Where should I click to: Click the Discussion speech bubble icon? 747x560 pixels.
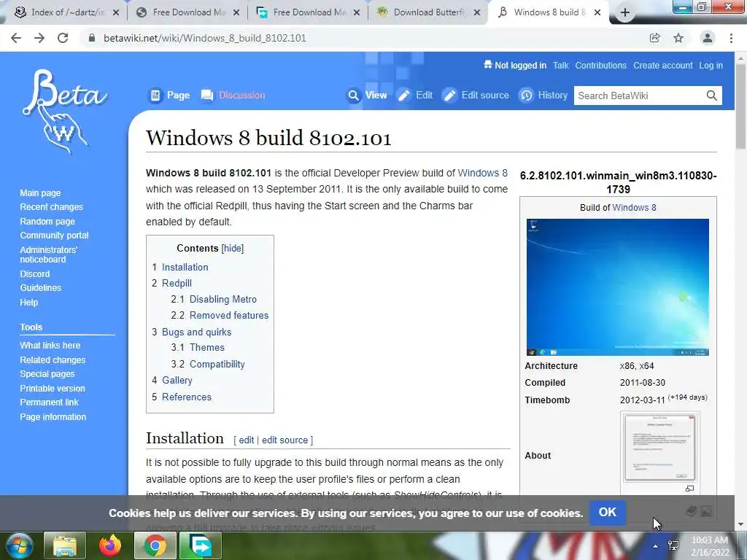206,96
